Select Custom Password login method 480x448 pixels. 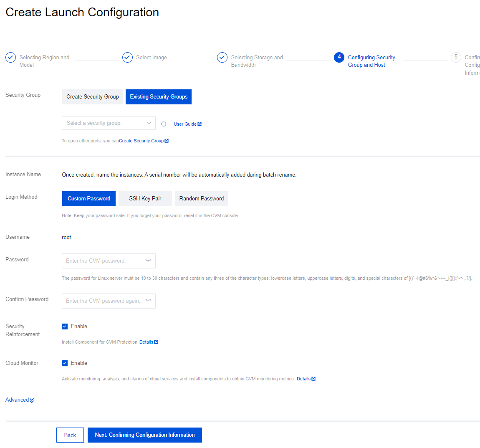[x=89, y=199]
